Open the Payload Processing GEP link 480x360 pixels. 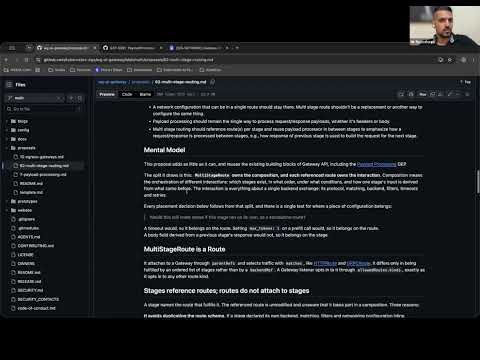click(x=377, y=164)
